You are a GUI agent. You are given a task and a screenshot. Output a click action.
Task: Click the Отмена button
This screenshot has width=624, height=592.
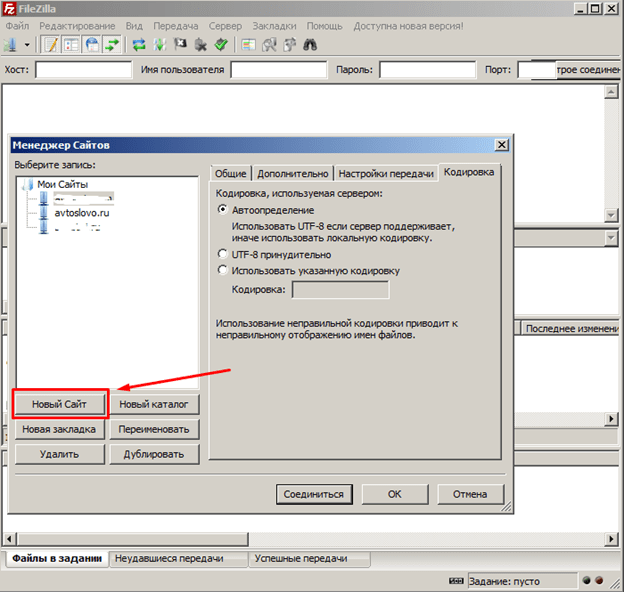pyautogui.click(x=470, y=494)
